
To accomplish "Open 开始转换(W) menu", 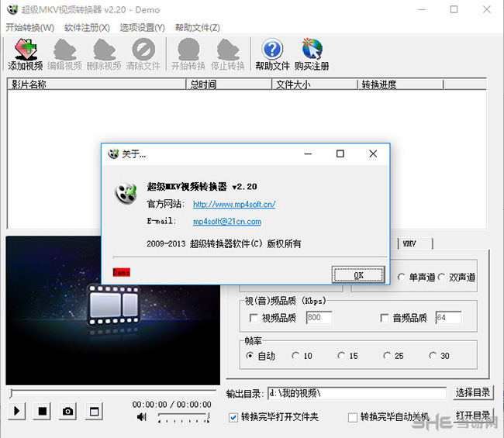I will [x=30, y=28].
